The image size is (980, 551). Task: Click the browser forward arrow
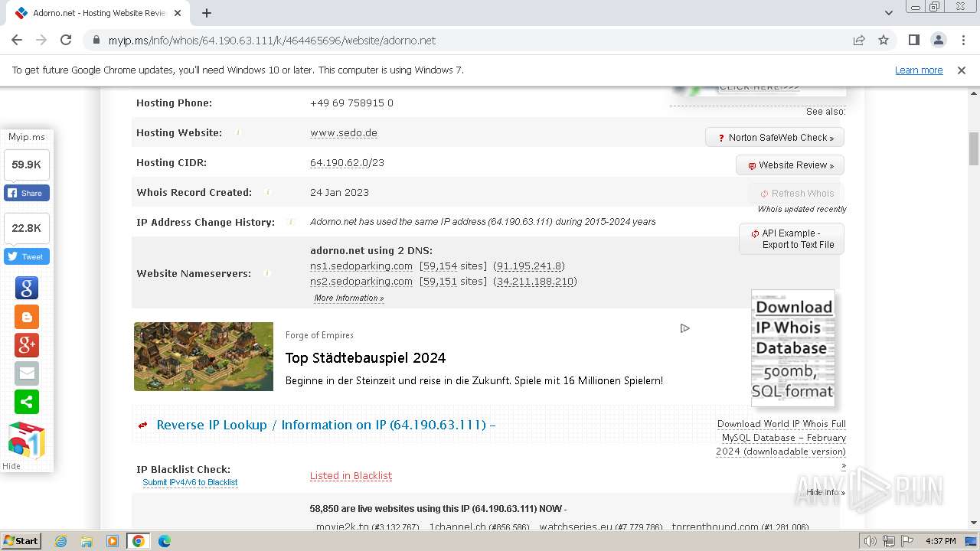(x=41, y=40)
